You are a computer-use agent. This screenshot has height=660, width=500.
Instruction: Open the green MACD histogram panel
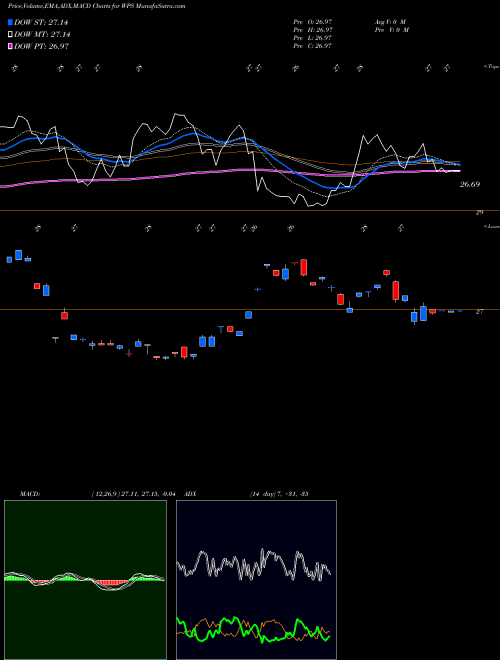85,580
